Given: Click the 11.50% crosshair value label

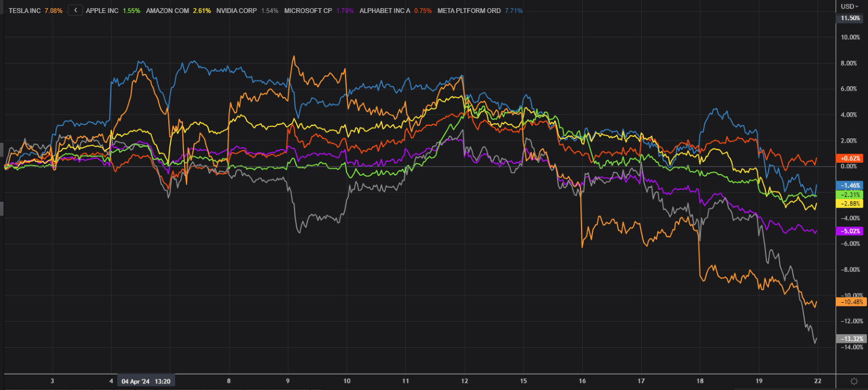Looking at the screenshot, I should tap(850, 18).
